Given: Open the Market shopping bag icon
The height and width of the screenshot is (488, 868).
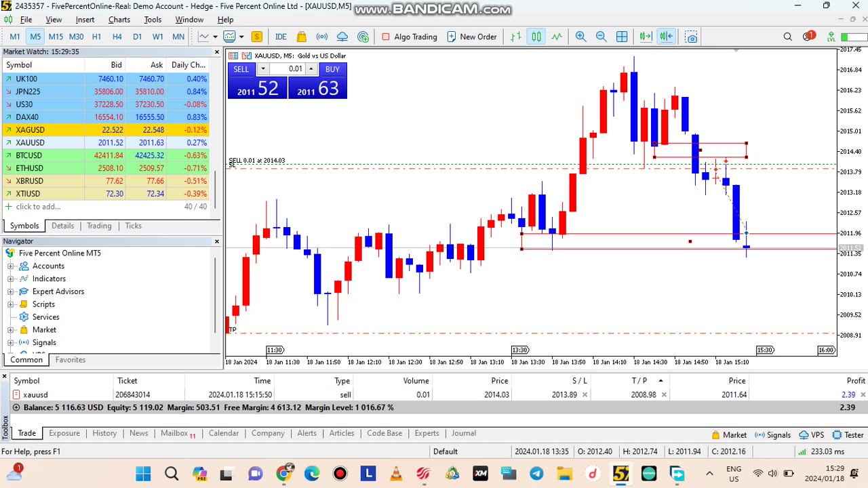Looking at the screenshot, I should (x=302, y=37).
